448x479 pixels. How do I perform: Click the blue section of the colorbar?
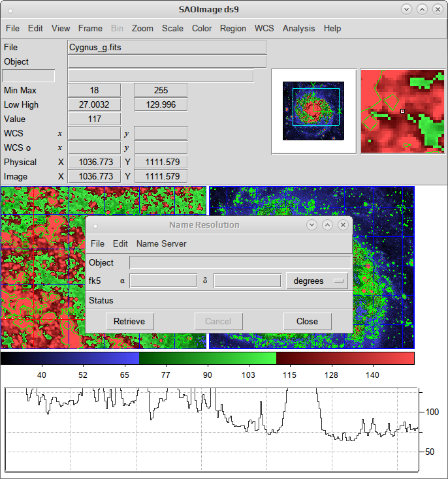(x=70, y=358)
